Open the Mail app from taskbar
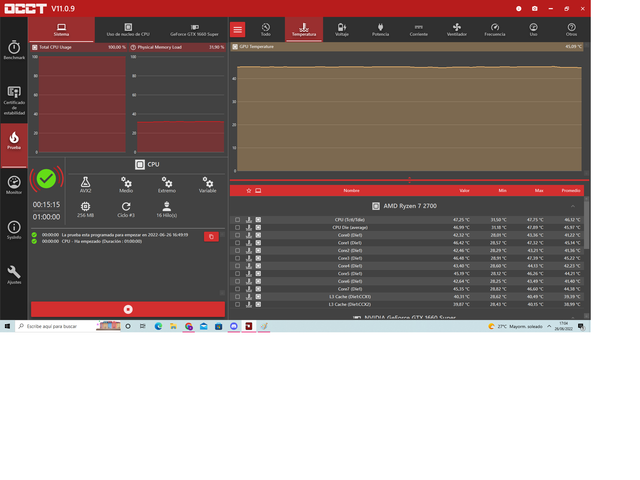The height and width of the screenshot is (480, 640). tap(204, 326)
